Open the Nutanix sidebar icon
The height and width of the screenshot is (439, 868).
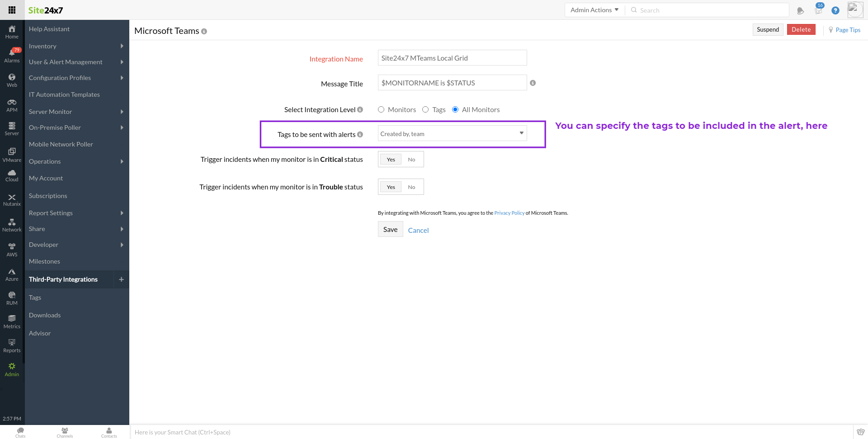pos(12,200)
